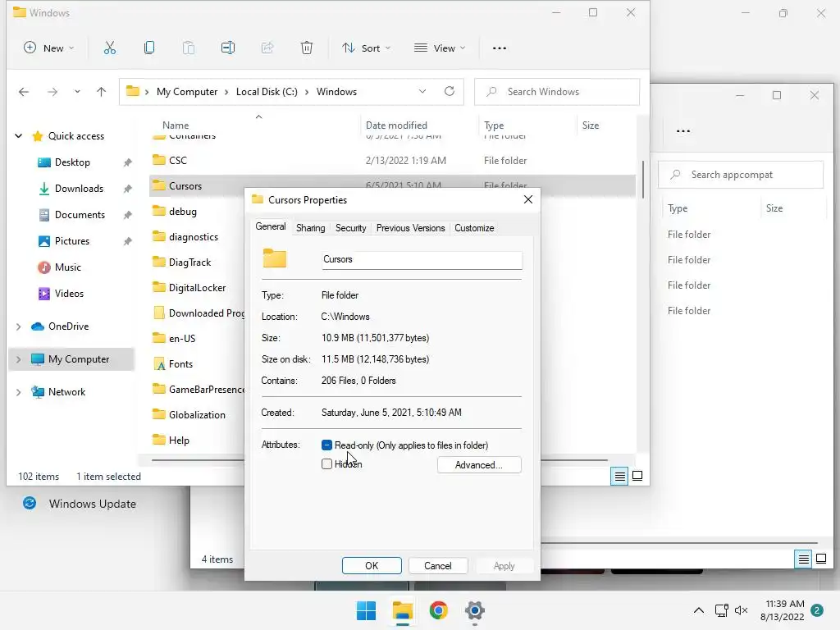Select Downloads in Quick access

pyautogui.click(x=79, y=189)
